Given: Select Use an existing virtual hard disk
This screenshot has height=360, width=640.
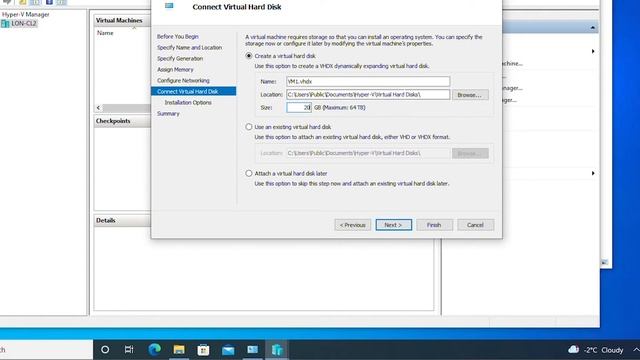Looking at the screenshot, I should 249,127.
